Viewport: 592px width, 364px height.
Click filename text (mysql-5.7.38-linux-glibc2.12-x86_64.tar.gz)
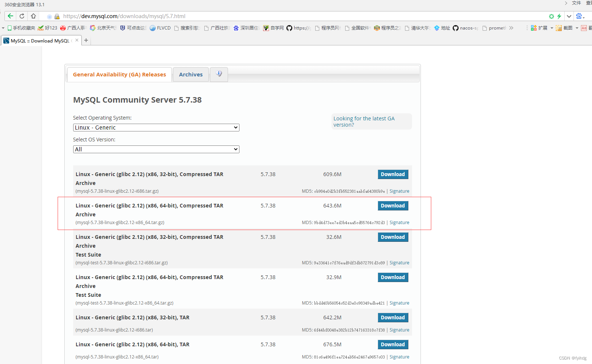[x=120, y=223]
